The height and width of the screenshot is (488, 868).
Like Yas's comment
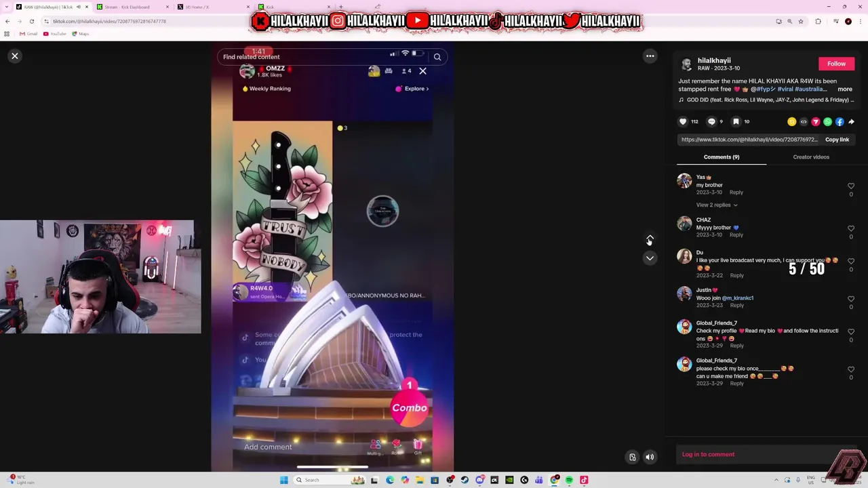(851, 186)
